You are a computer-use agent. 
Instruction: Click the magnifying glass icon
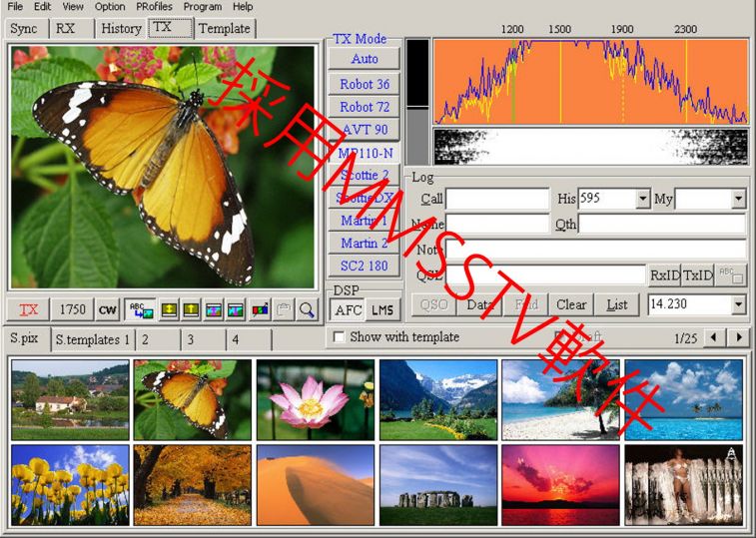307,310
